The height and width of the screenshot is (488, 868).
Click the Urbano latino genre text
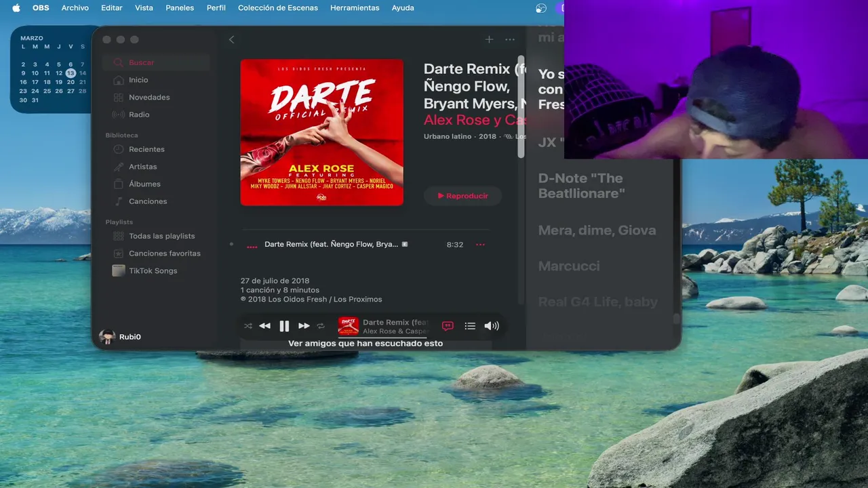tap(448, 136)
